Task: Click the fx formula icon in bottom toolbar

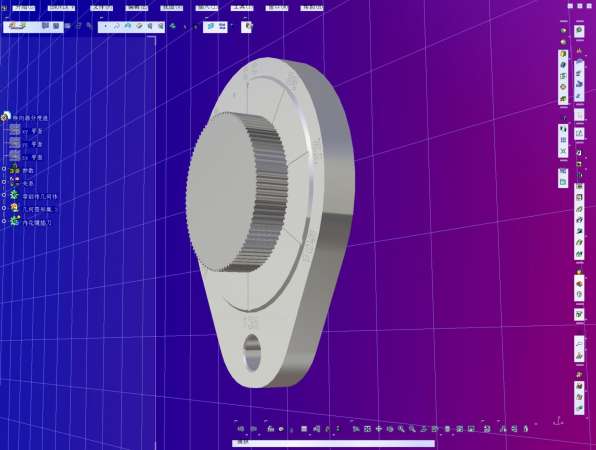Action: coord(270,429)
